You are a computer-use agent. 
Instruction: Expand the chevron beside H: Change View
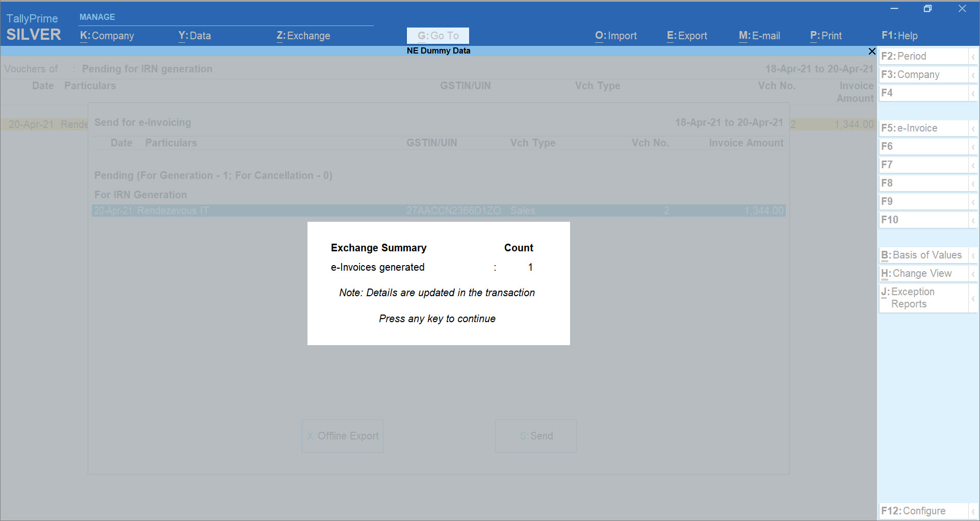[x=973, y=274]
